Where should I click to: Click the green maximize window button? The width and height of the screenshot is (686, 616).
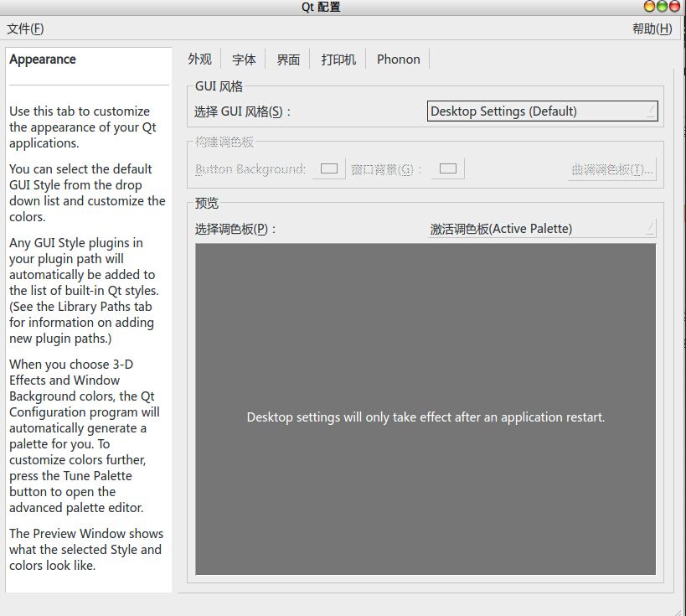point(663,7)
